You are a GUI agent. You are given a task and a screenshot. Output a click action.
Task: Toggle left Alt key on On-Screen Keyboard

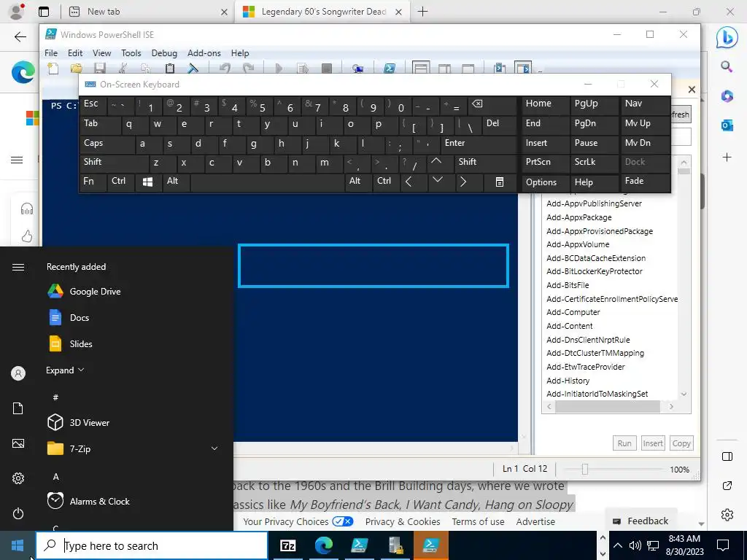176,182
